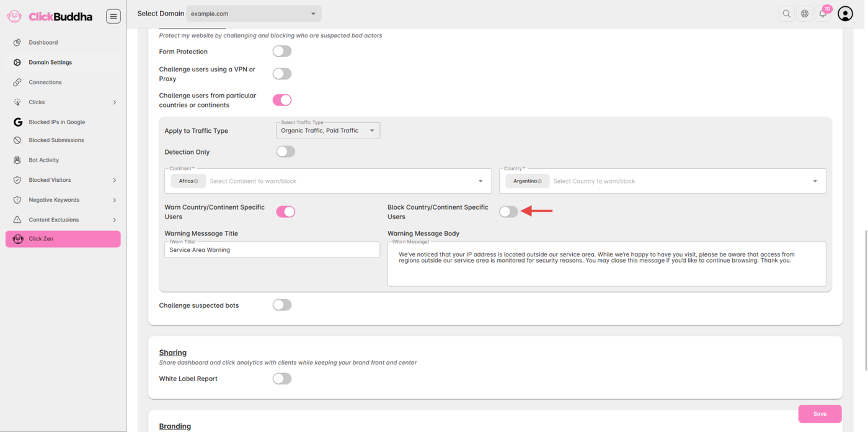Go to Bot Activity in sidebar
Screen dimensions: 868x432
(44, 160)
